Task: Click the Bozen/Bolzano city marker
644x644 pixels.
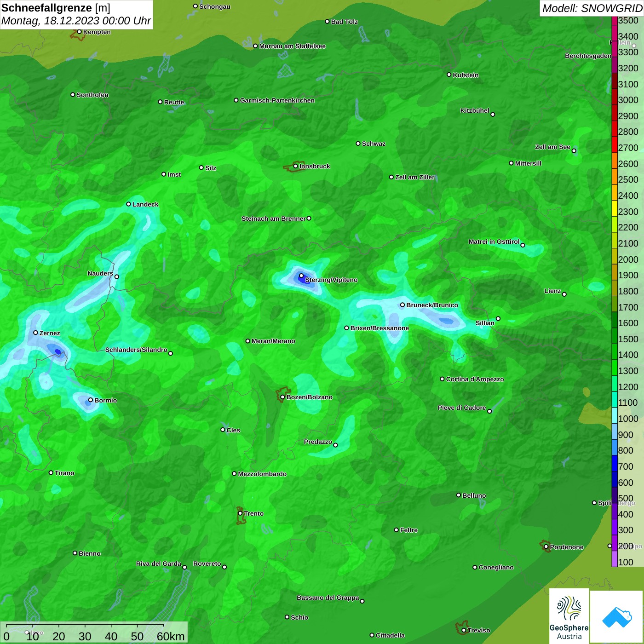Action: pos(282,397)
